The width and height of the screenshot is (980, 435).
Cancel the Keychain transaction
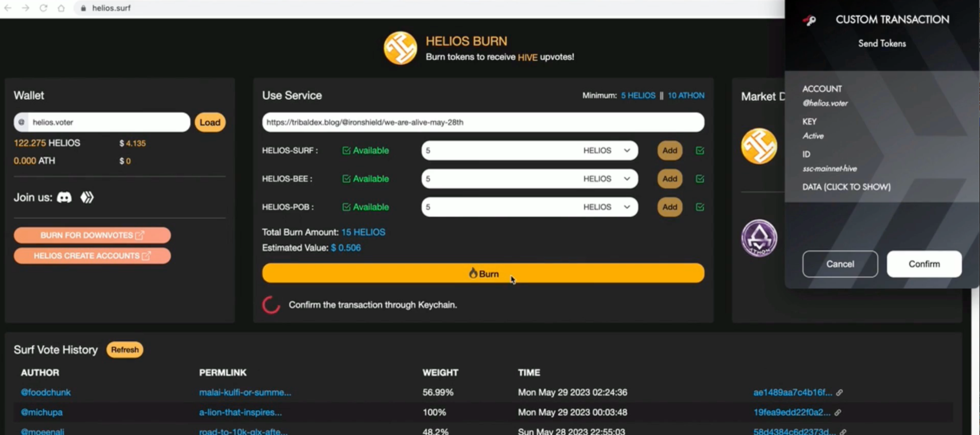point(840,264)
